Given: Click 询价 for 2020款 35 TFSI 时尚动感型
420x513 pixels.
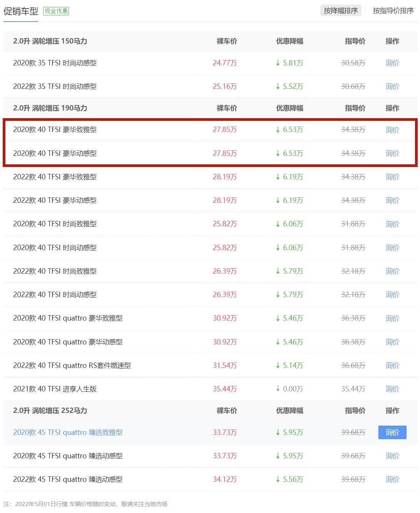Looking at the screenshot, I should pos(392,63).
